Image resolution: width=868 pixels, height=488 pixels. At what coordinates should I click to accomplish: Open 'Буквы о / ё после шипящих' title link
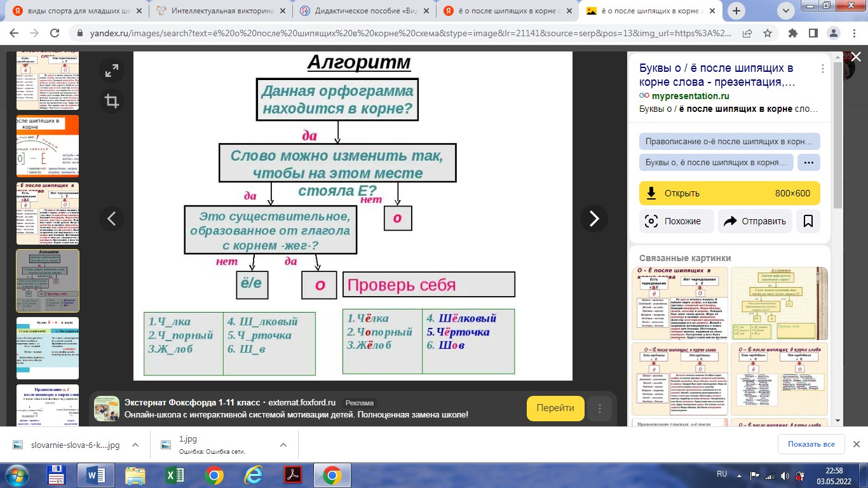(717, 75)
